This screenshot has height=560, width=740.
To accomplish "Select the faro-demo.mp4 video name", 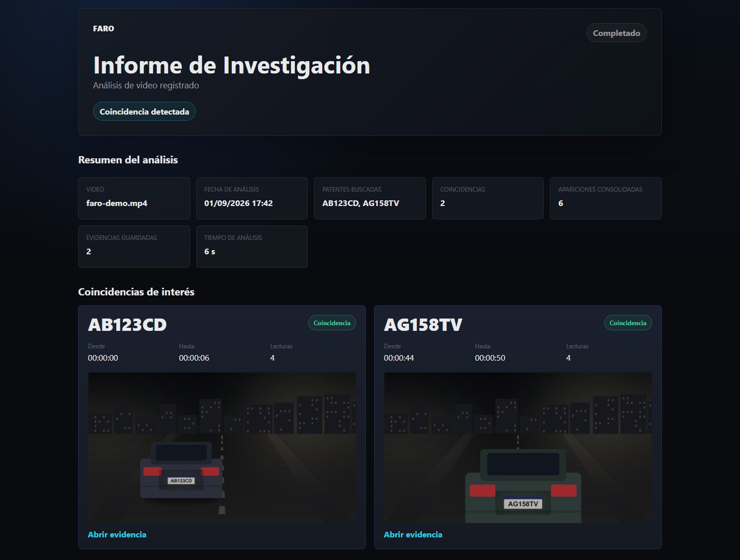I will point(117,203).
